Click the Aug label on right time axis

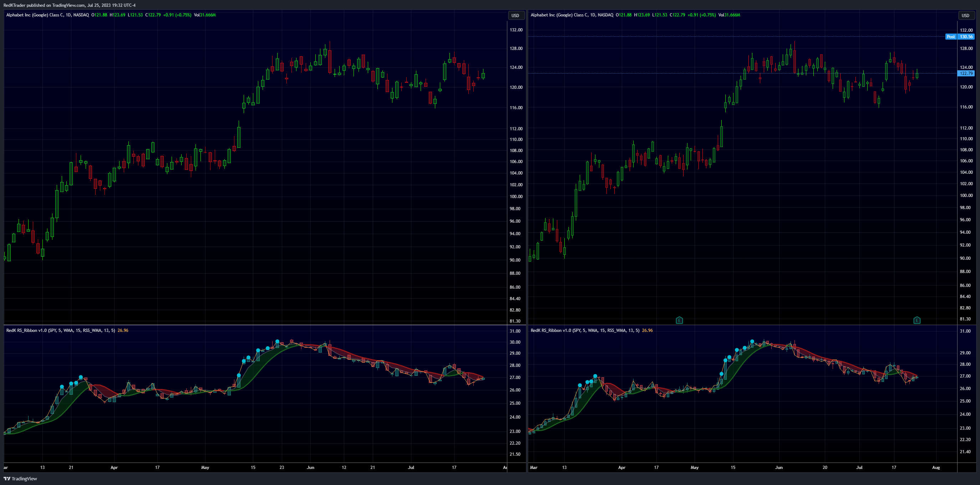click(x=936, y=467)
